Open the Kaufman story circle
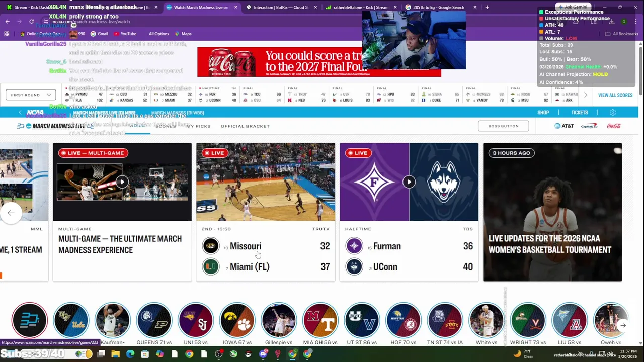Screen dimensions: 644x362 [x=113, y=320]
